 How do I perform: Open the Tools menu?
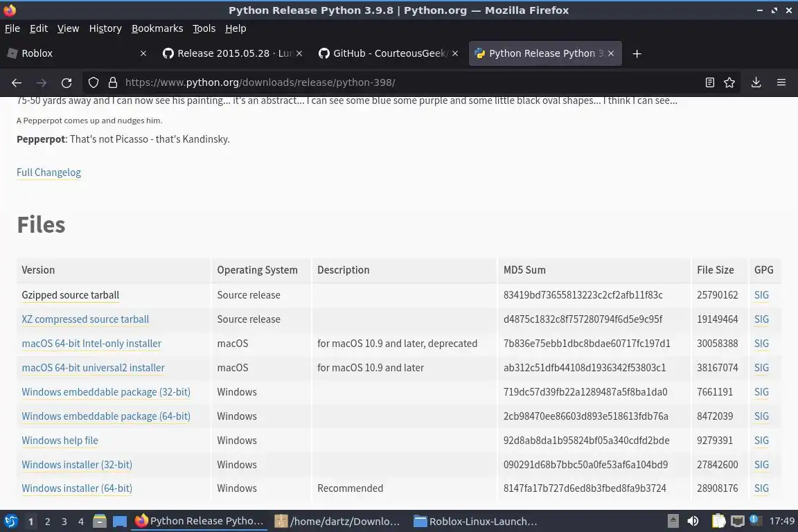[x=204, y=28]
